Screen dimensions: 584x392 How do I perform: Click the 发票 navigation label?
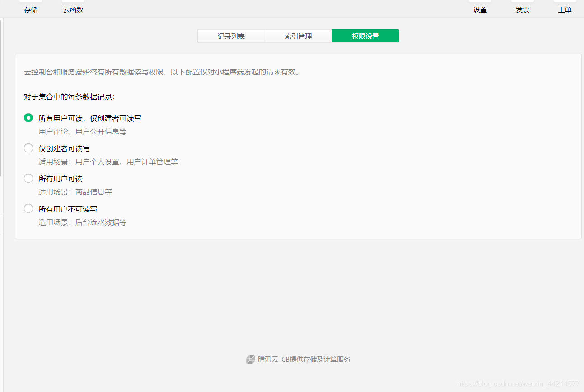[522, 9]
